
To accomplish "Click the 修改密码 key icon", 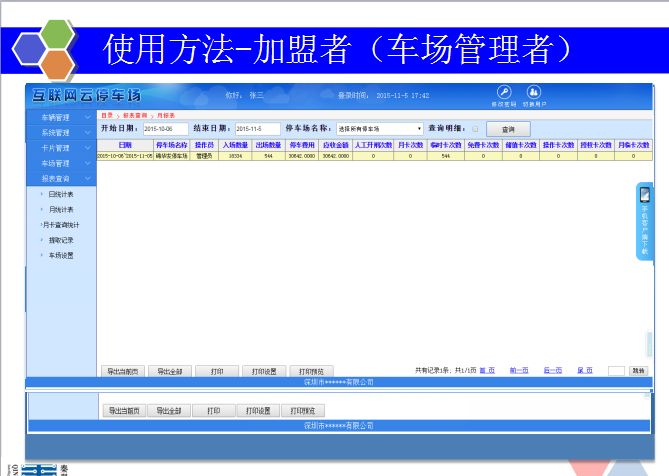I will pyautogui.click(x=504, y=92).
